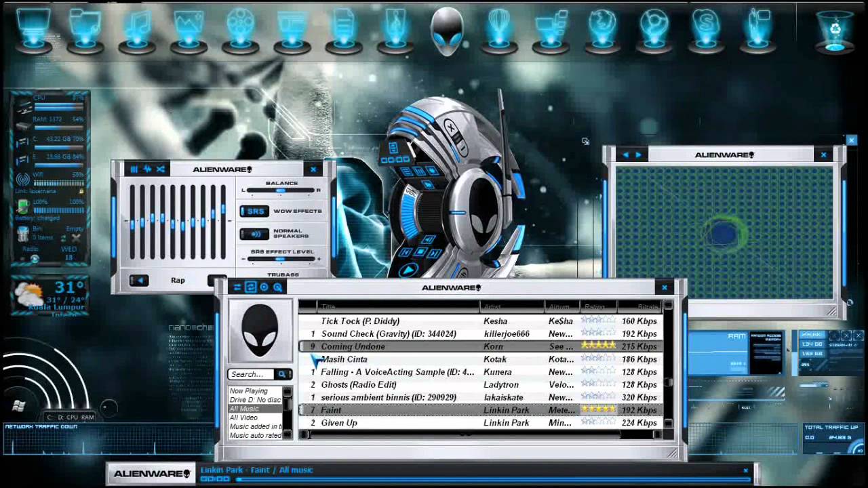The width and height of the screenshot is (868, 488).
Task: Toggle the repeat icon in library title bar
Action: (x=251, y=287)
